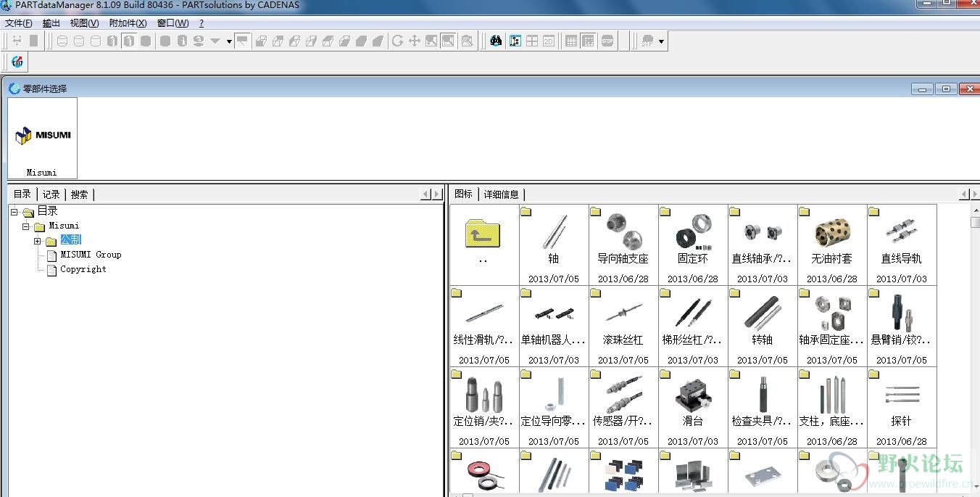Click the STP export toolbar icon
The width and height of the screenshot is (980, 497).
647,41
